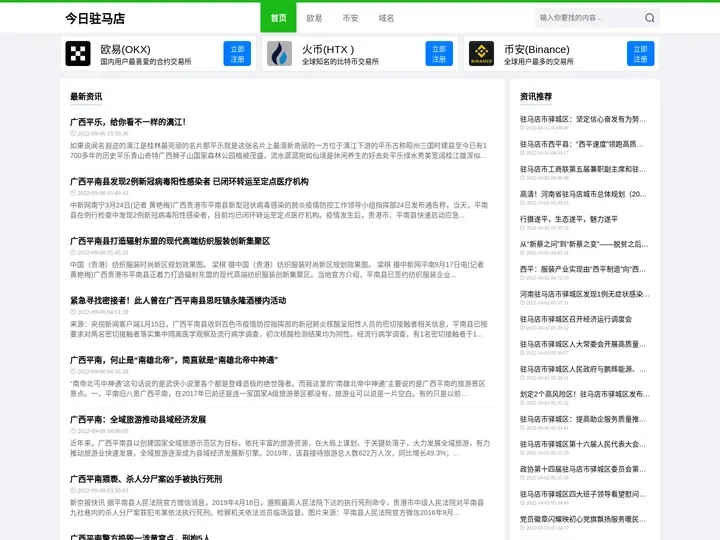Click the 欧易(OKX) banner title text
The height and width of the screenshot is (540, 720).
(125, 49)
